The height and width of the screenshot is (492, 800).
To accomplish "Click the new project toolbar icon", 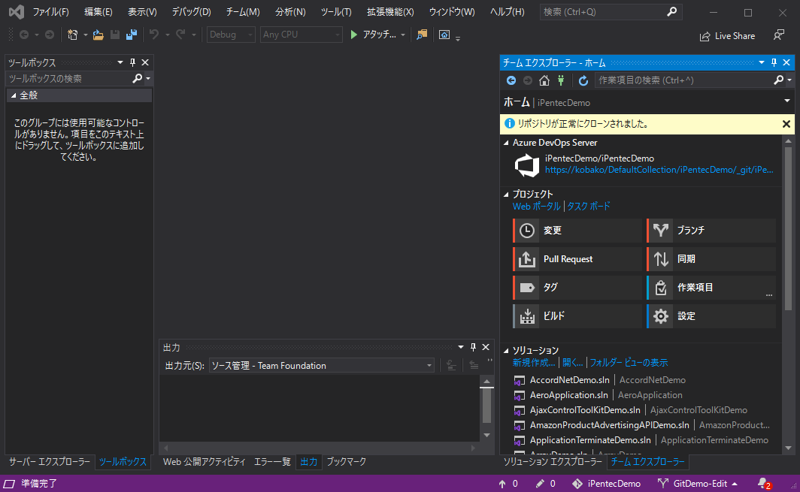I will pos(72,35).
